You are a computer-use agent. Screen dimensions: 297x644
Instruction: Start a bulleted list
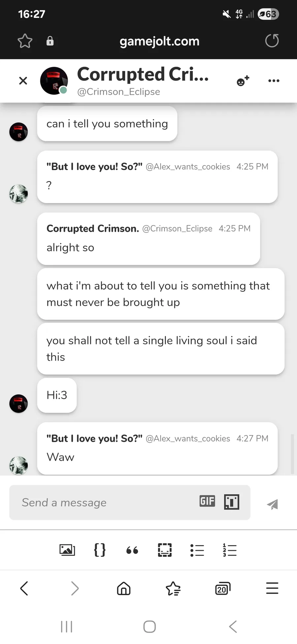(197, 550)
